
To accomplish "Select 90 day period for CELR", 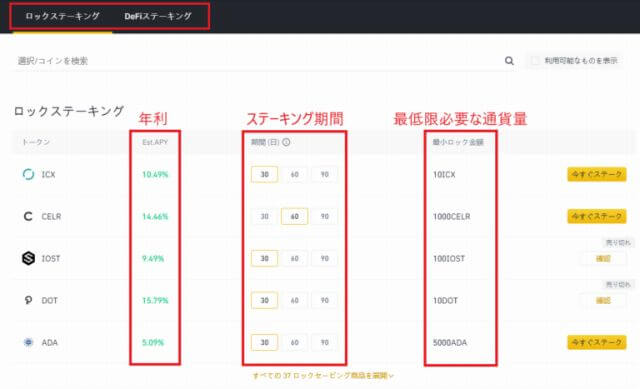I will (x=324, y=216).
